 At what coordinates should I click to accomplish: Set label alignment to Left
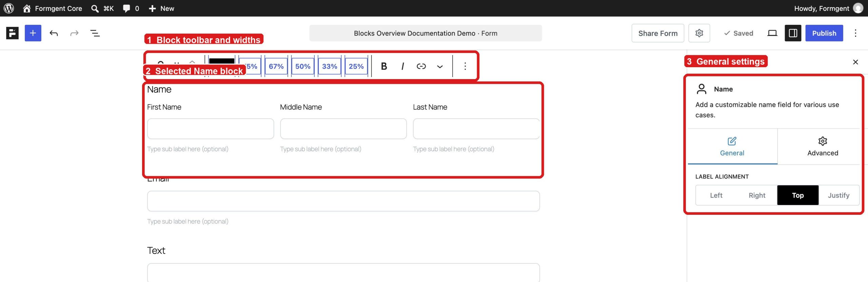coord(716,195)
